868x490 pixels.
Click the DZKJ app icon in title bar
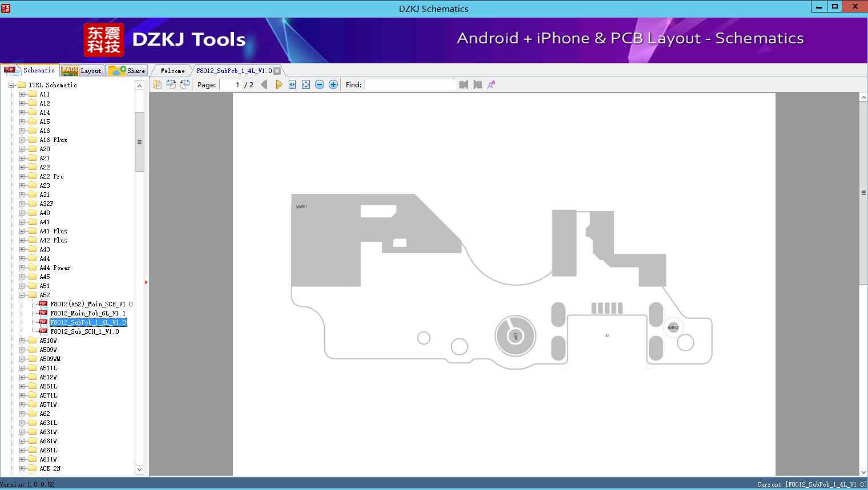click(6, 8)
